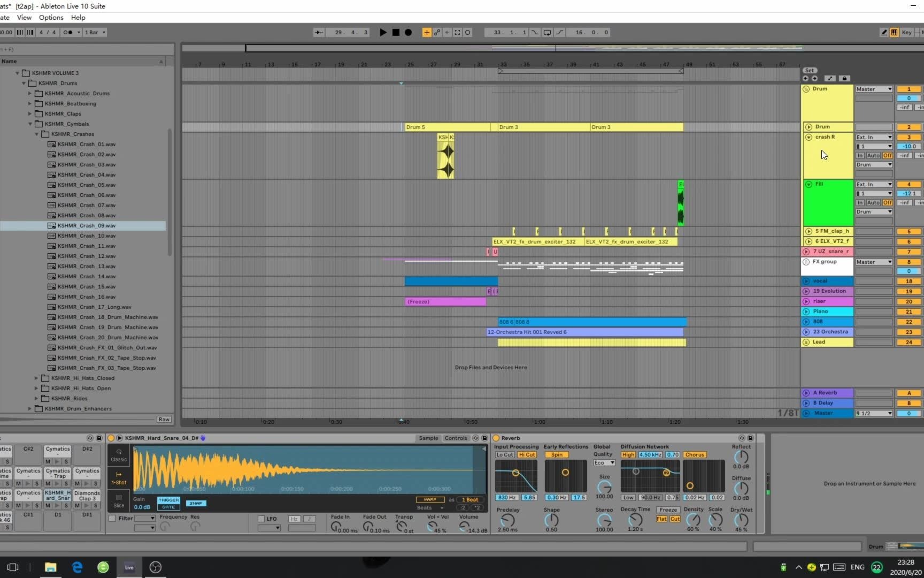Toggle the SNAP button in Simpler
Viewport: 924px width, 578px height.
[196, 504]
